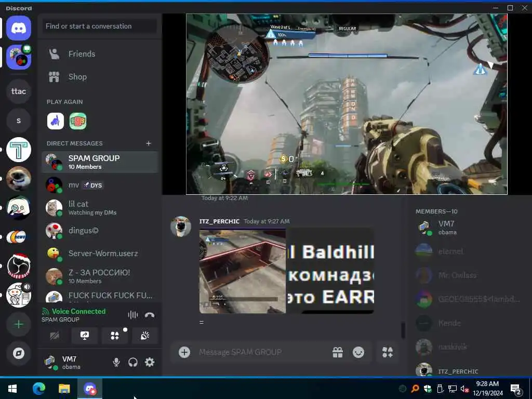Open the SPAM GROUP call server icon

19,57
